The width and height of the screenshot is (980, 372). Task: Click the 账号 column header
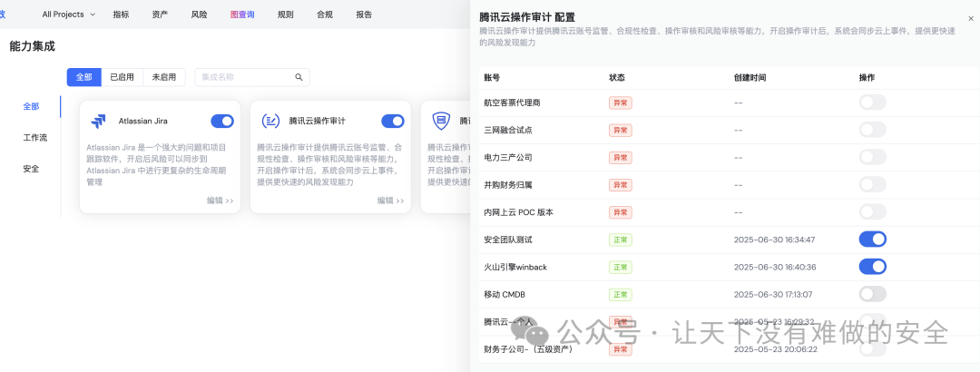[x=492, y=78]
